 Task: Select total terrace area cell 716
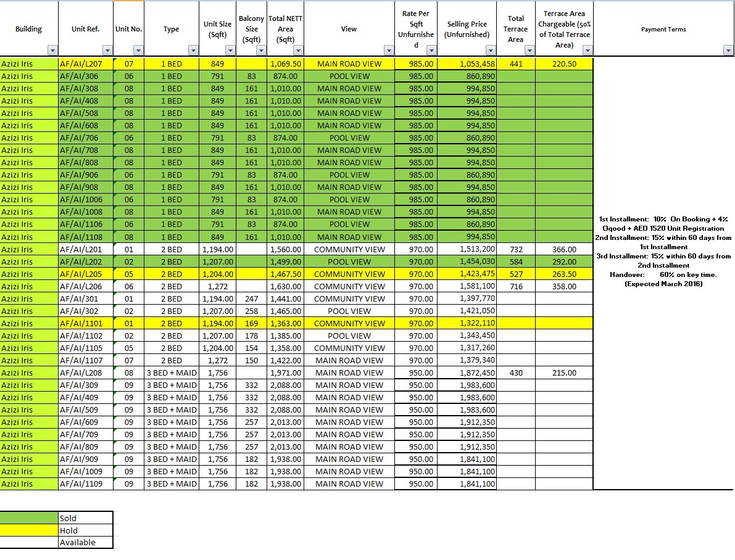click(x=516, y=286)
